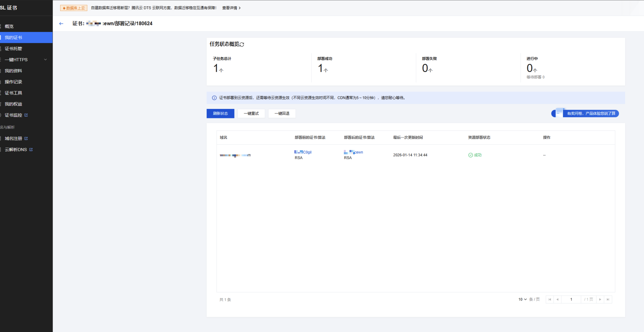This screenshot has width=644, height=332.
Task: Go to last page pagination icon
Action: coord(608,299)
